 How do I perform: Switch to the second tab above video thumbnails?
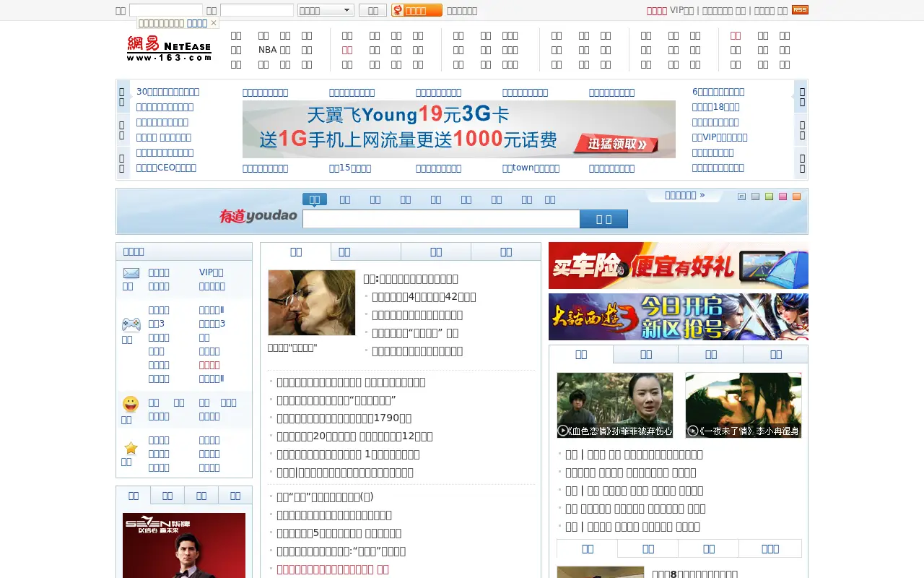click(x=646, y=354)
